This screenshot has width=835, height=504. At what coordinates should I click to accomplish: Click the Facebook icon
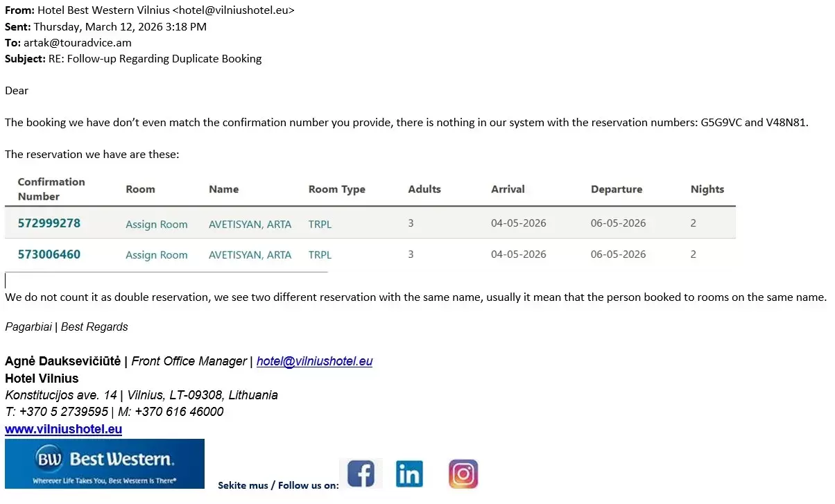click(361, 474)
